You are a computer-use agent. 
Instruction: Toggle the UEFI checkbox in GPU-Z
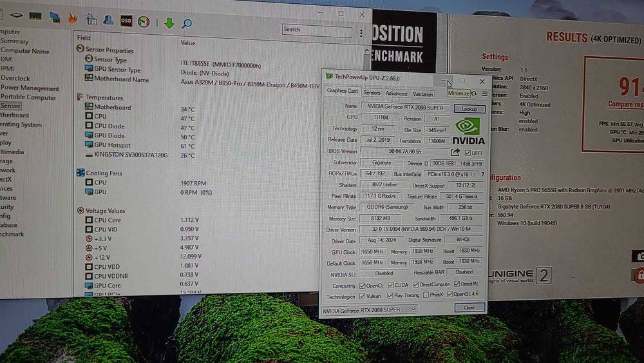pos(468,153)
